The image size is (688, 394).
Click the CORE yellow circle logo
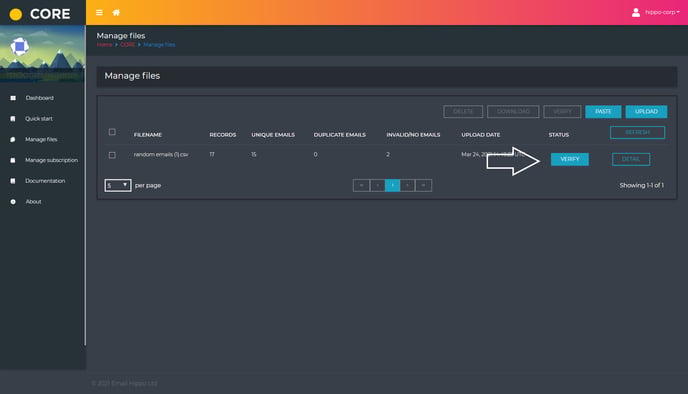pos(16,14)
